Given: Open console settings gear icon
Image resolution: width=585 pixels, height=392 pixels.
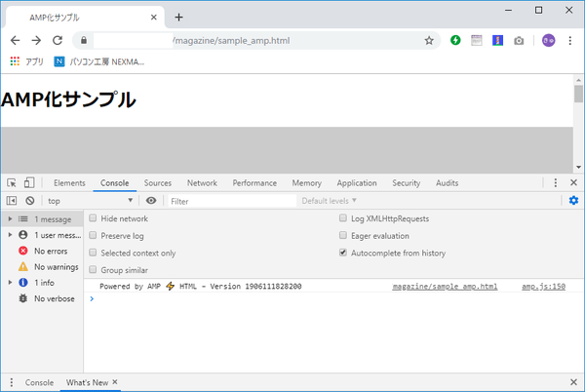Looking at the screenshot, I should [573, 201].
